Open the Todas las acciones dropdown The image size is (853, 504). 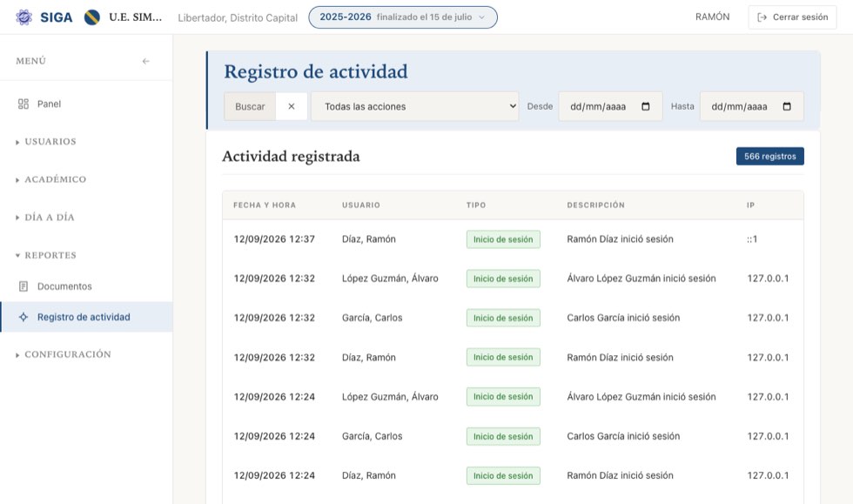pos(415,106)
